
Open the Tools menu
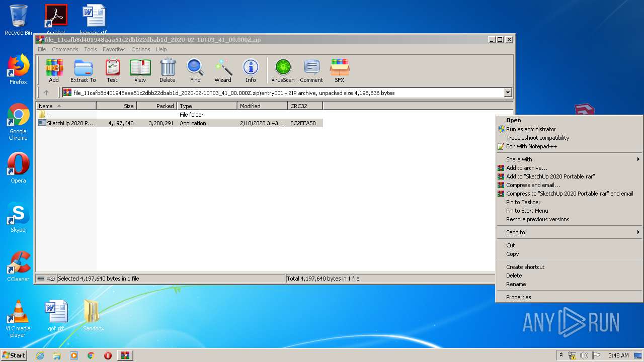(91, 49)
